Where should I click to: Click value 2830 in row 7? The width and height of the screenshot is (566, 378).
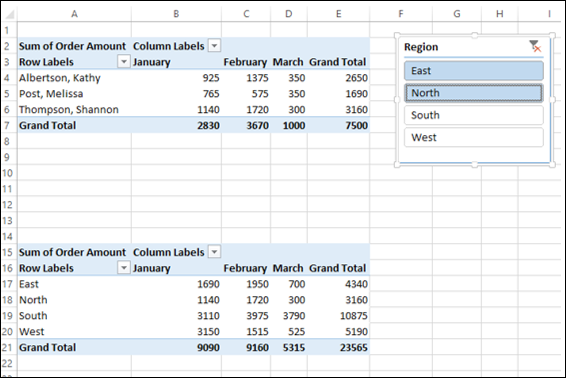(208, 125)
